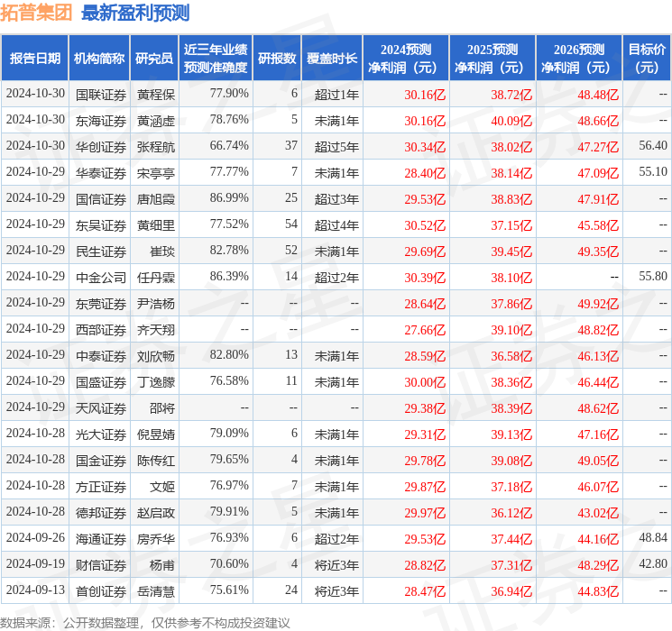Select 东吴证券 institution

point(101,225)
